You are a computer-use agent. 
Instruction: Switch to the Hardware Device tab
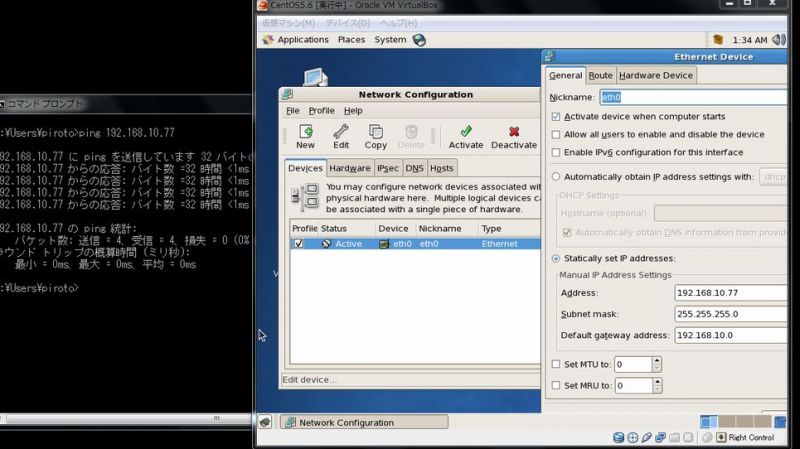(655, 75)
